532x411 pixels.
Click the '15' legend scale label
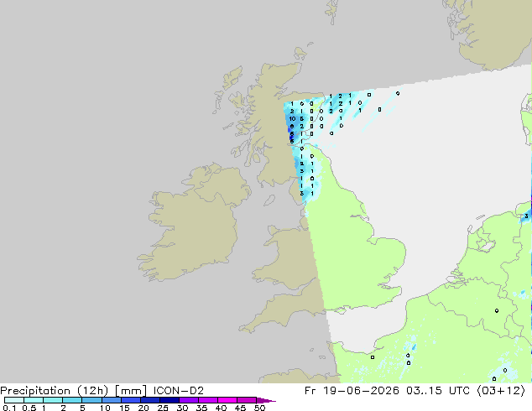tap(124, 408)
